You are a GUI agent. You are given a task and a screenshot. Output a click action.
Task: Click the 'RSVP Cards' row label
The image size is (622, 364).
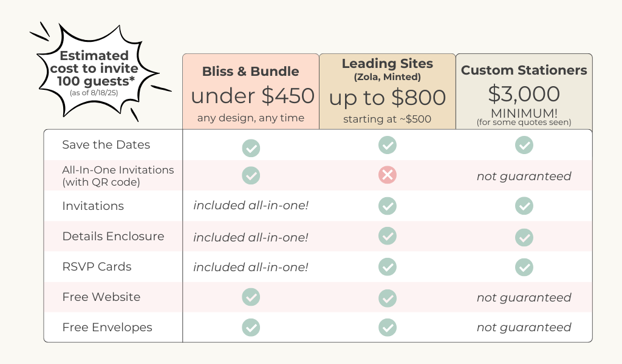tap(97, 267)
